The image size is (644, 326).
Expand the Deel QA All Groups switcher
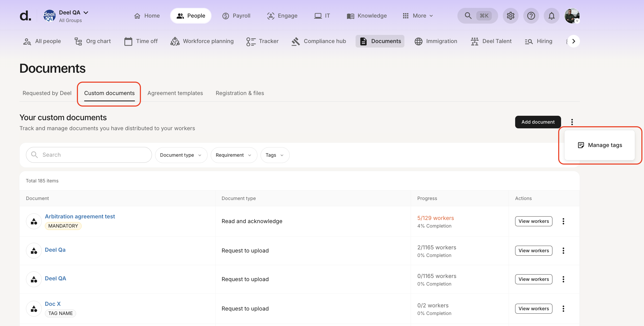pyautogui.click(x=73, y=16)
